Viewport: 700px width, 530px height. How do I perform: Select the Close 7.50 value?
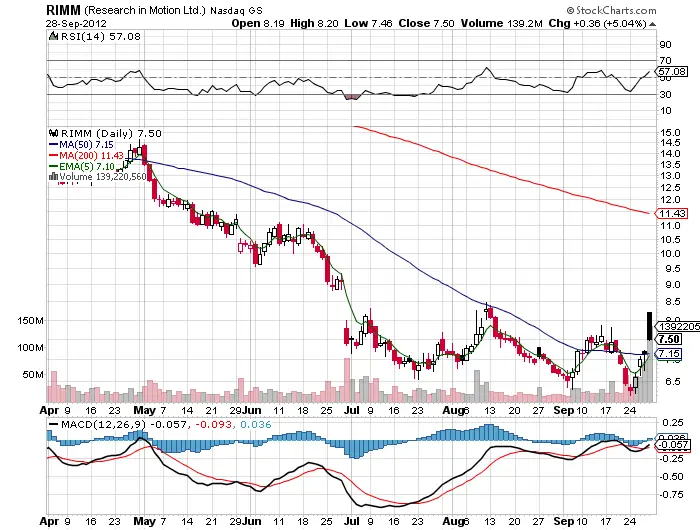tap(426, 23)
